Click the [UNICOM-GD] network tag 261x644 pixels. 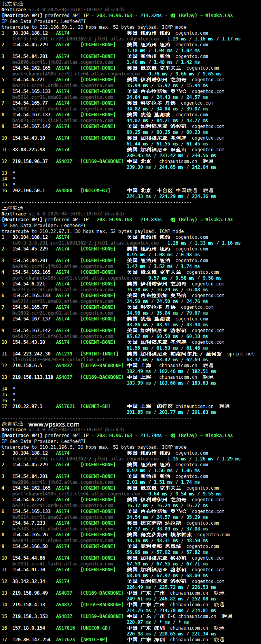pos(96,628)
